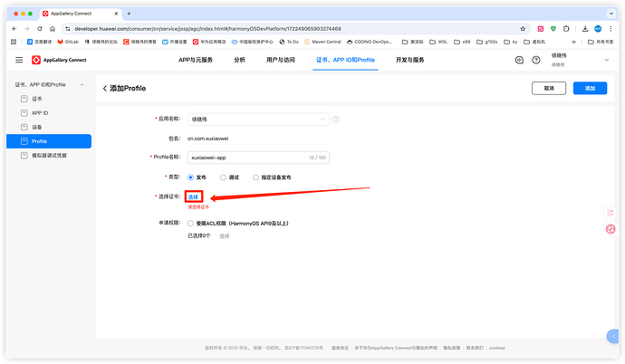Switch to the 用户与访问 tab
This screenshot has height=364, width=625.
point(281,60)
